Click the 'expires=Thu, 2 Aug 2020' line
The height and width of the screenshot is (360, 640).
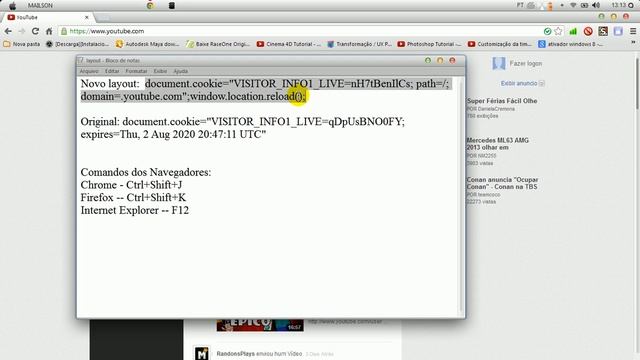tap(173, 134)
